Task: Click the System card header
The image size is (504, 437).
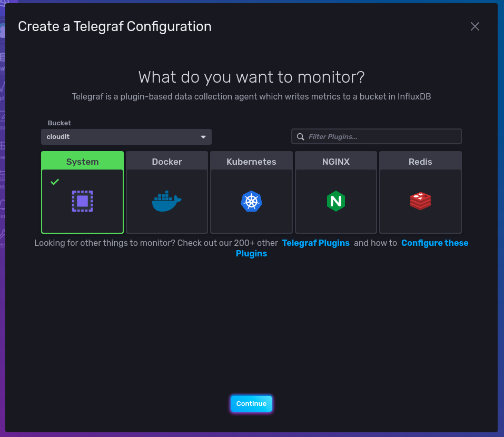Action: [x=82, y=161]
